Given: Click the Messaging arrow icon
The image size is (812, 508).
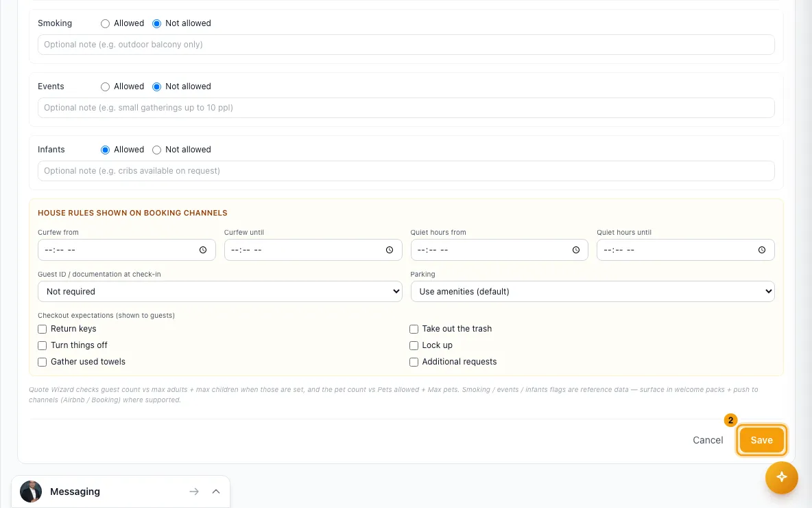Looking at the screenshot, I should tap(194, 492).
